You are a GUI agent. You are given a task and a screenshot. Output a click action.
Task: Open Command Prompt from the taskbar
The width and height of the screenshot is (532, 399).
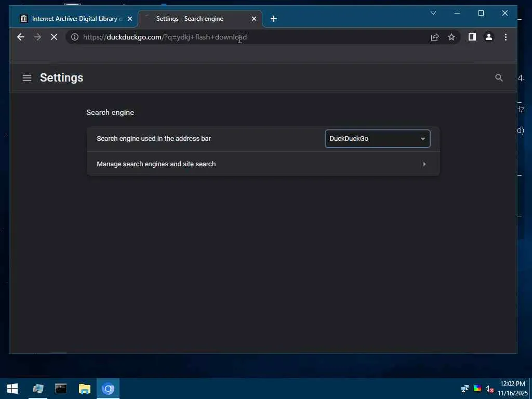click(x=61, y=389)
